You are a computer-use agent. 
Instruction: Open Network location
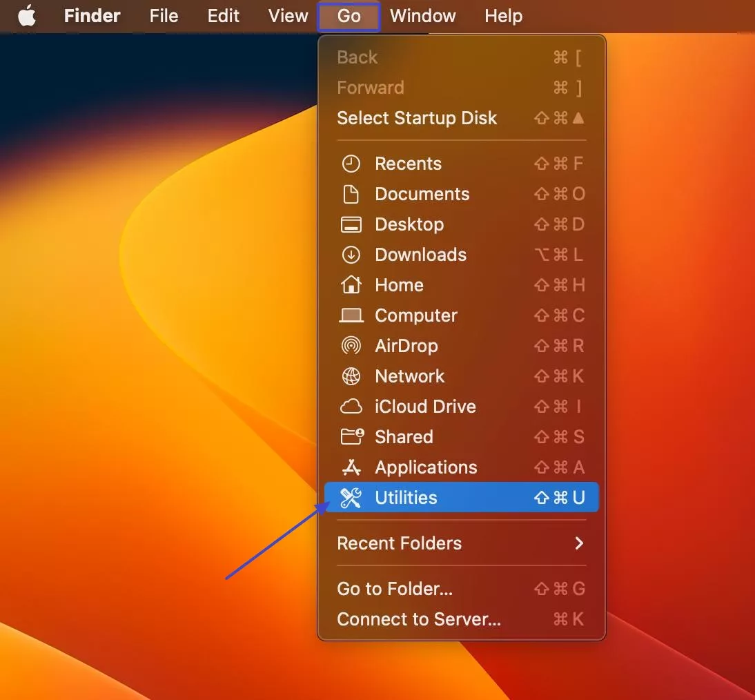click(461, 376)
